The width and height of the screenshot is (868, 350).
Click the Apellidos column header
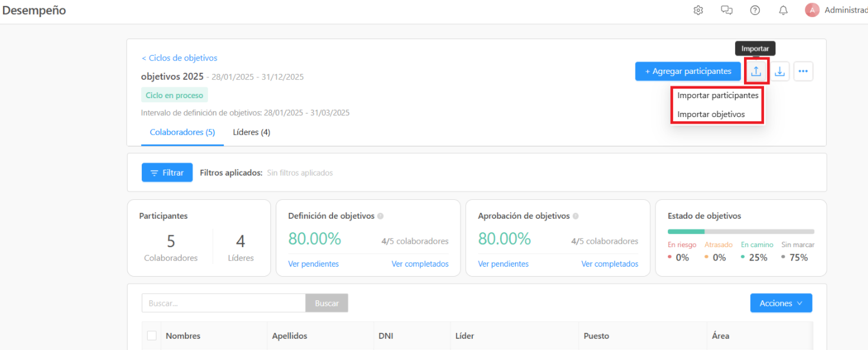(289, 336)
